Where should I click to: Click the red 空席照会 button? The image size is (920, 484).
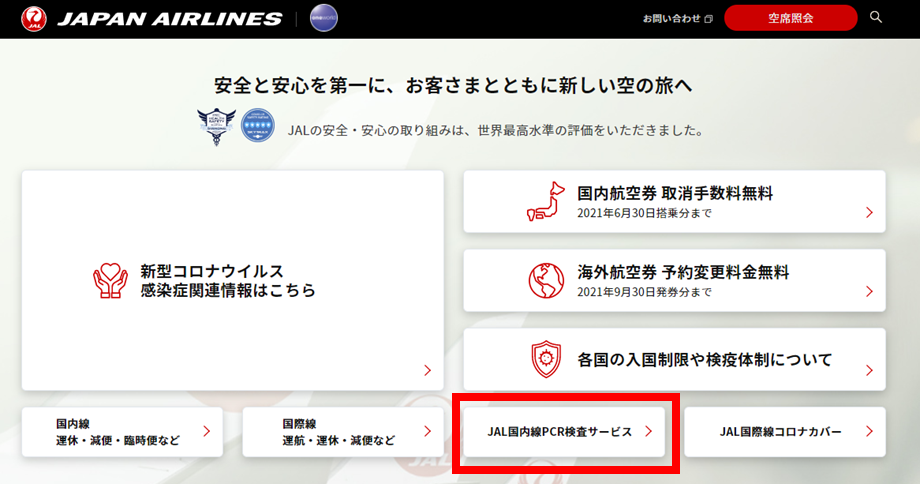(790, 18)
